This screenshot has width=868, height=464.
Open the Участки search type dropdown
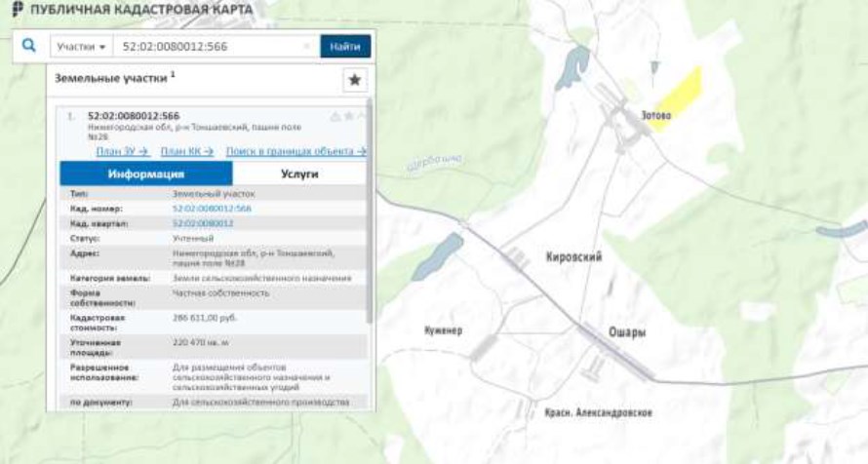pyautogui.click(x=81, y=47)
